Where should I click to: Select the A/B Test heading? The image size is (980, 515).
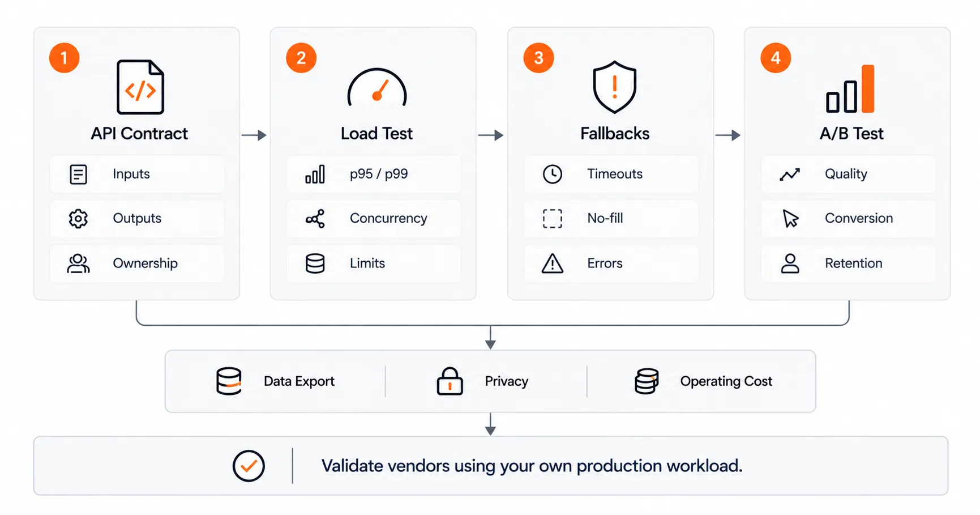click(x=851, y=134)
